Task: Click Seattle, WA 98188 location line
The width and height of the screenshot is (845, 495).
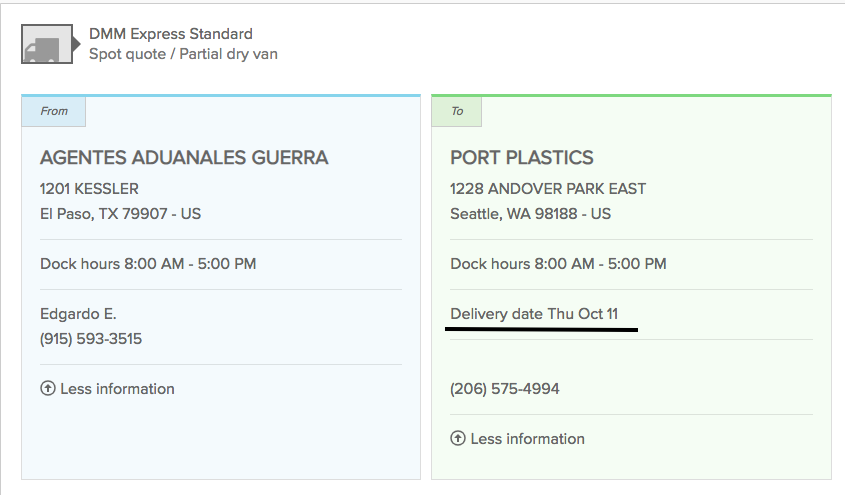Action: tap(530, 214)
